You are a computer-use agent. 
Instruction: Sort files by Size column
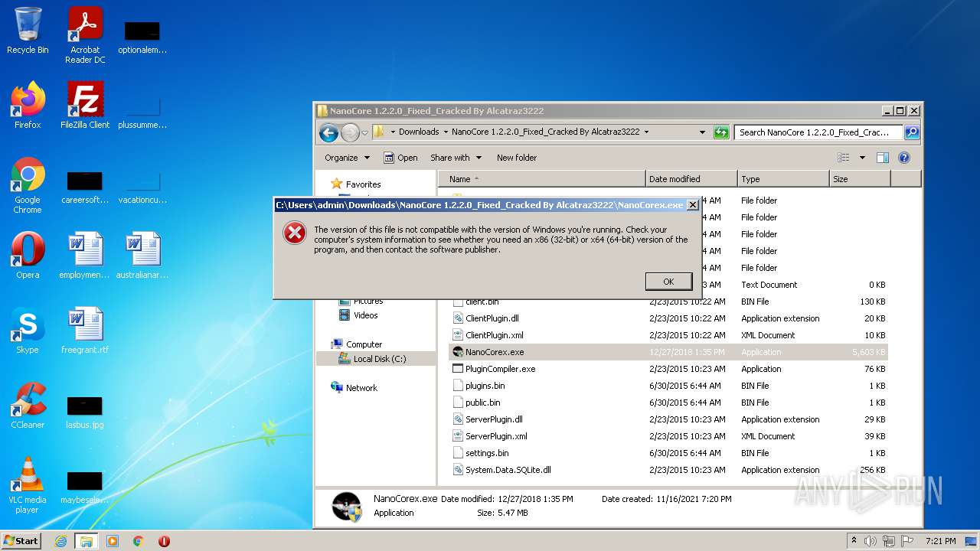click(x=860, y=179)
